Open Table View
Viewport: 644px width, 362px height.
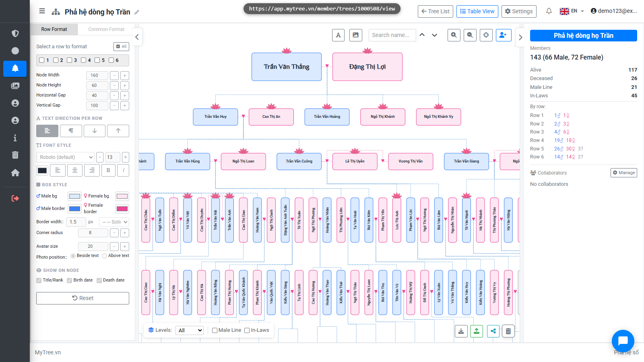tap(477, 11)
